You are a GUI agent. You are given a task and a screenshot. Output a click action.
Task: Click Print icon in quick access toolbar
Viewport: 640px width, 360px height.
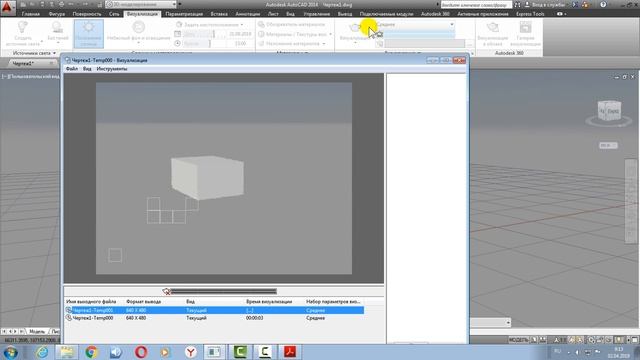coord(61,4)
